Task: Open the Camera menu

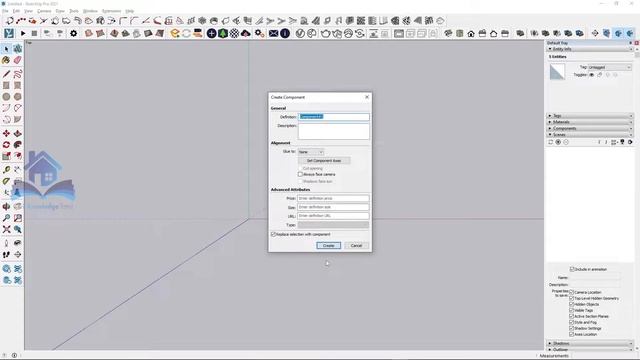Action: pos(44,11)
